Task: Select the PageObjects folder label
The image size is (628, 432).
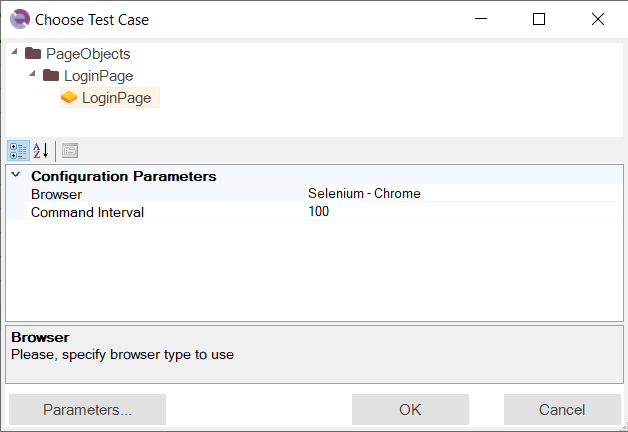Action: click(88, 54)
